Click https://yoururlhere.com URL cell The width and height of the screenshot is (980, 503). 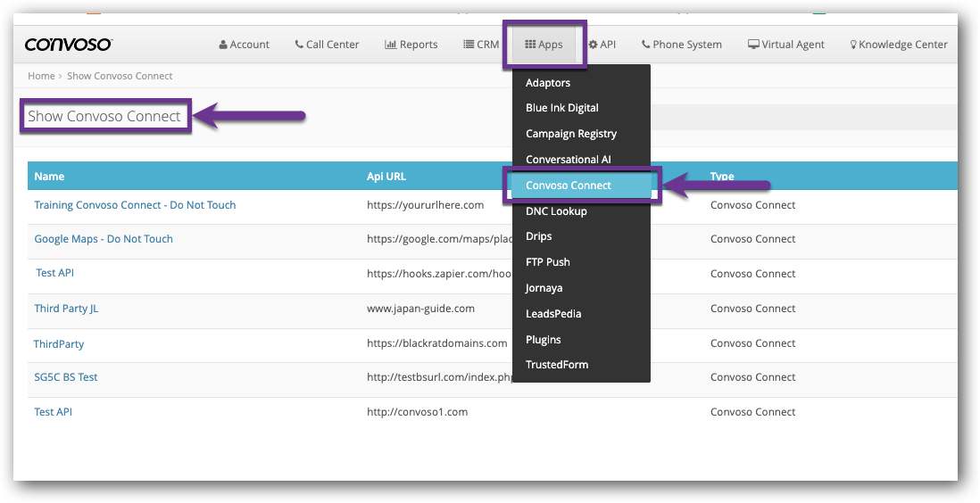[x=425, y=205]
